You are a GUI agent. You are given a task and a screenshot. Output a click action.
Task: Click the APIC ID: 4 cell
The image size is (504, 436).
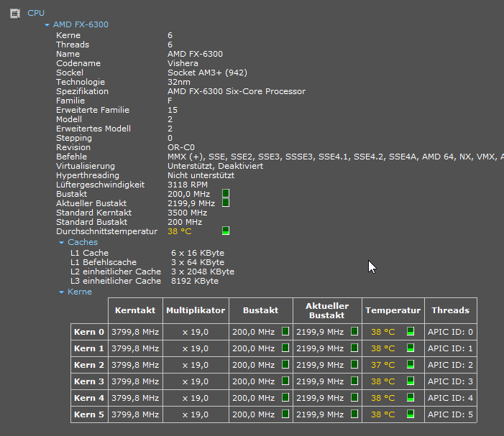click(x=450, y=398)
